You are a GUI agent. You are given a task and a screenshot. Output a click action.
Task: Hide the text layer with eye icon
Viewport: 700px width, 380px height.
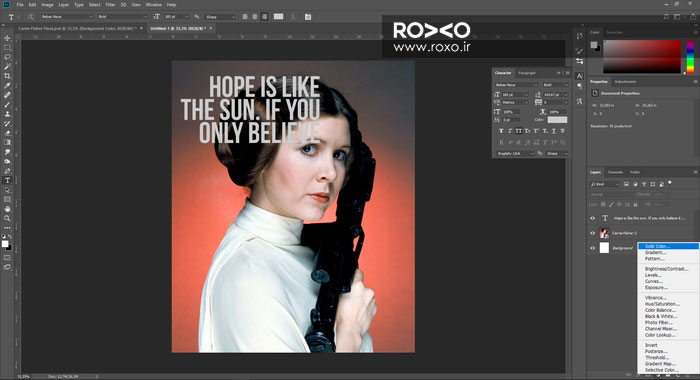click(x=593, y=218)
